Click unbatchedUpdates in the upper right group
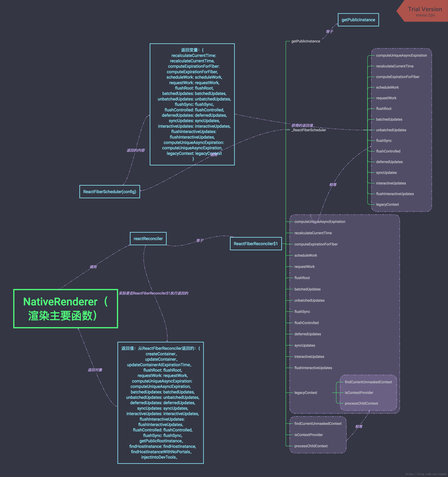Image resolution: width=448 pixels, height=477 pixels. pos(391,130)
